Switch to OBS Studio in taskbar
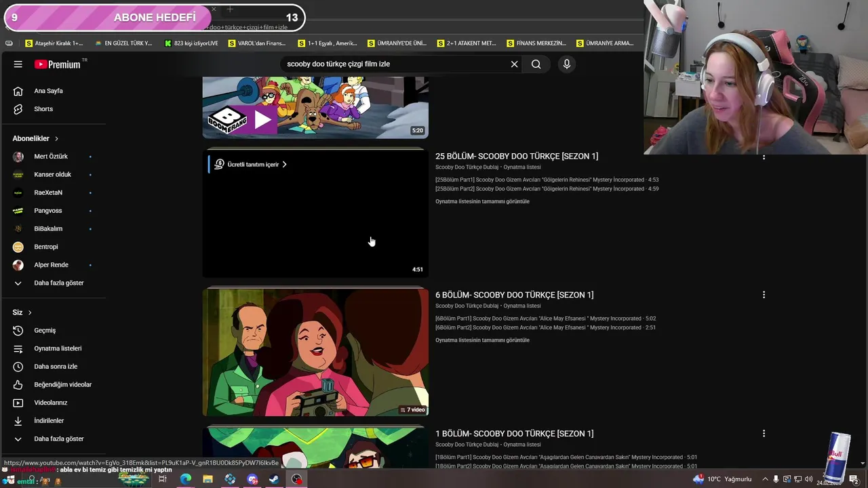 point(297,479)
